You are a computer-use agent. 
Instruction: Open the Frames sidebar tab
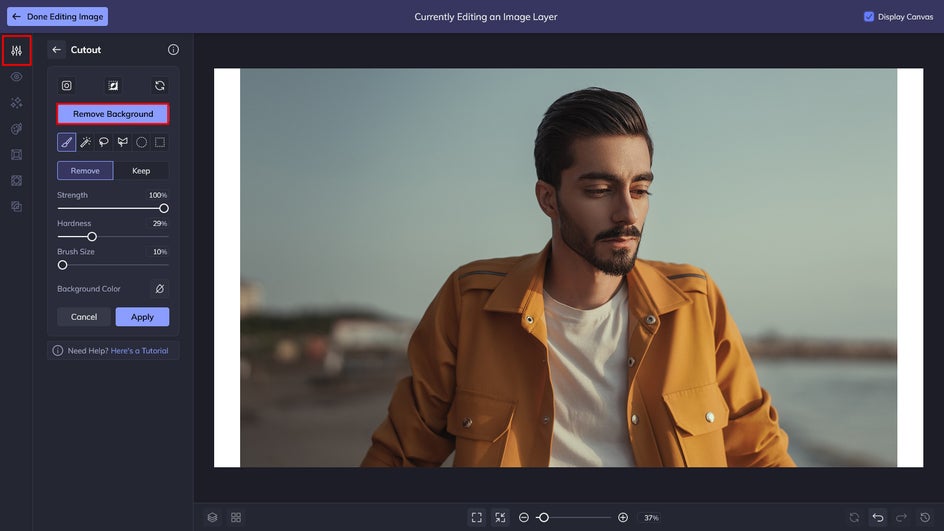(16, 155)
